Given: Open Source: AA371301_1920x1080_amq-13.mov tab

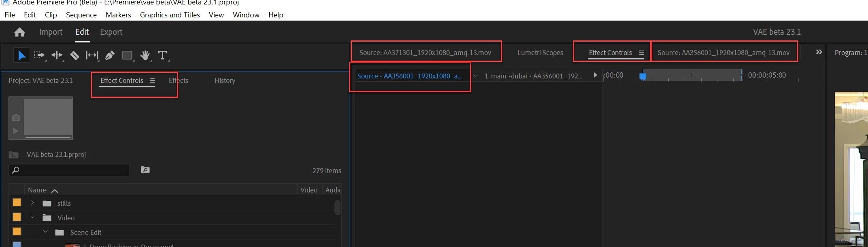Looking at the screenshot, I should pyautogui.click(x=425, y=53).
